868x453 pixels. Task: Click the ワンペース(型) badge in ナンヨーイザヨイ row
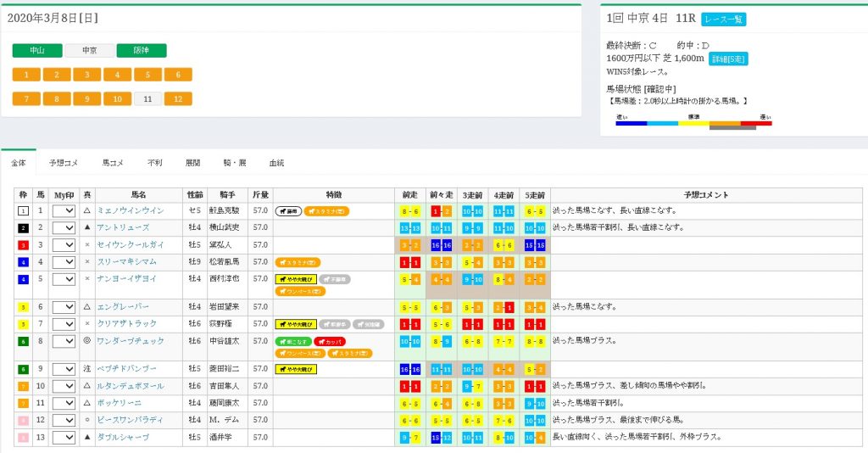point(301,290)
